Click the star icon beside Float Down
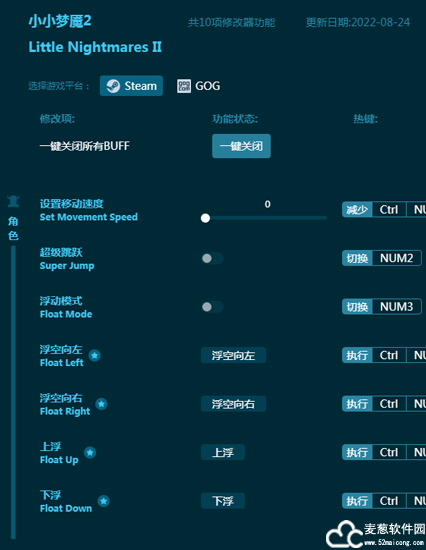Screen dimensions: 426x550 104,501
